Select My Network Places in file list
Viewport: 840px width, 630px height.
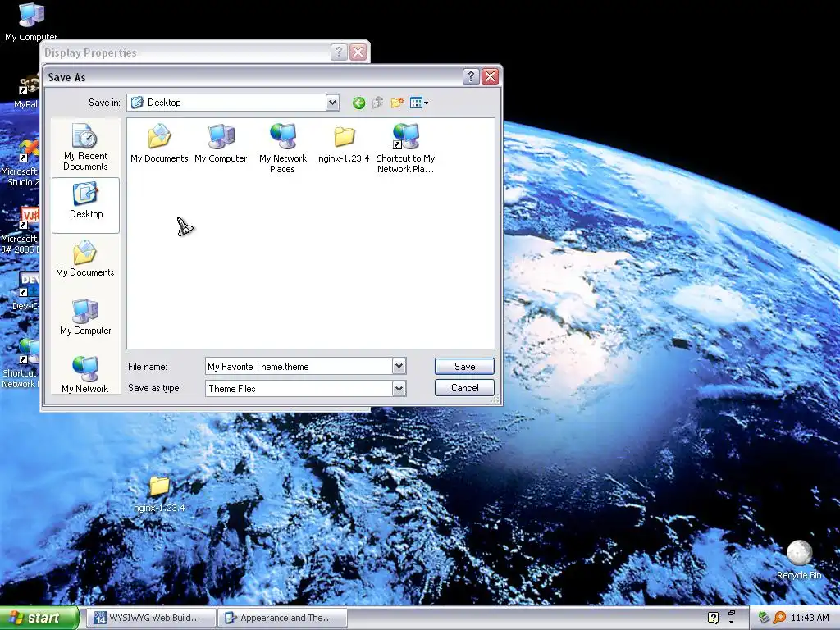tap(282, 148)
